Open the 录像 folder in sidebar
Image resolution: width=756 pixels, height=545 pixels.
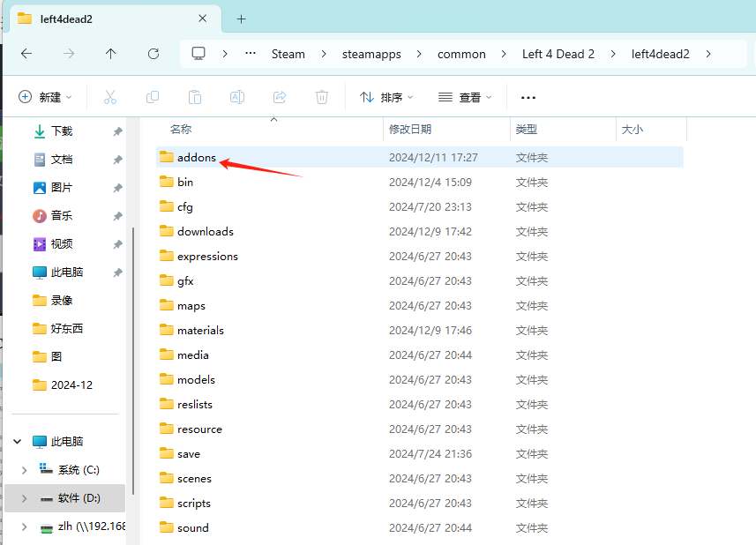tap(62, 300)
